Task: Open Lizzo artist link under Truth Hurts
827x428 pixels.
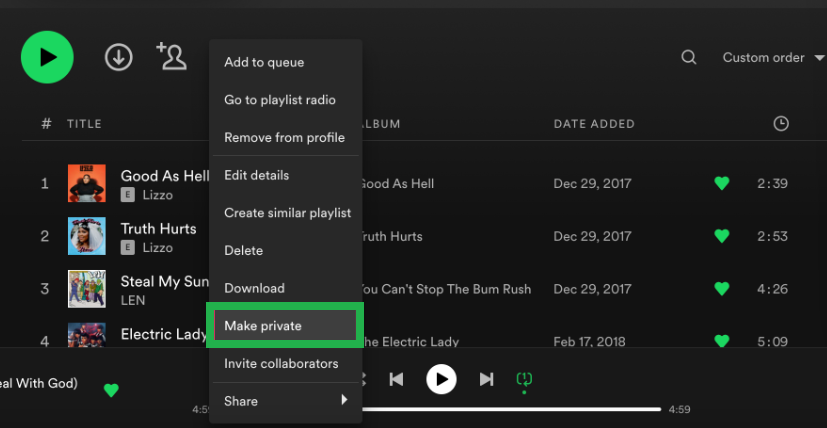Action: pos(158,248)
